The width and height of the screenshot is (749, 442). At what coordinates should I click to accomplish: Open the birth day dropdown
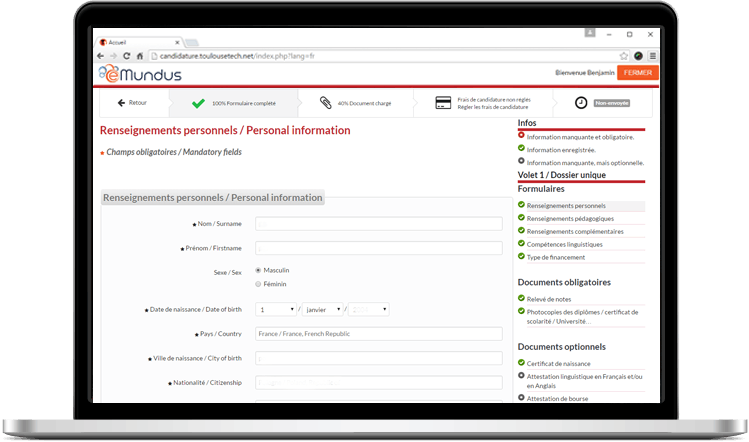[x=276, y=310]
